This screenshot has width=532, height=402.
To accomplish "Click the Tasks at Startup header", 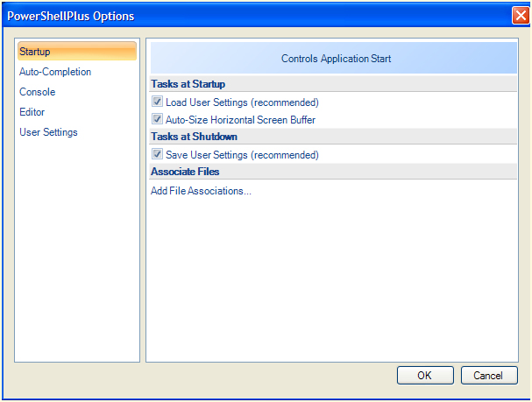I will [188, 84].
